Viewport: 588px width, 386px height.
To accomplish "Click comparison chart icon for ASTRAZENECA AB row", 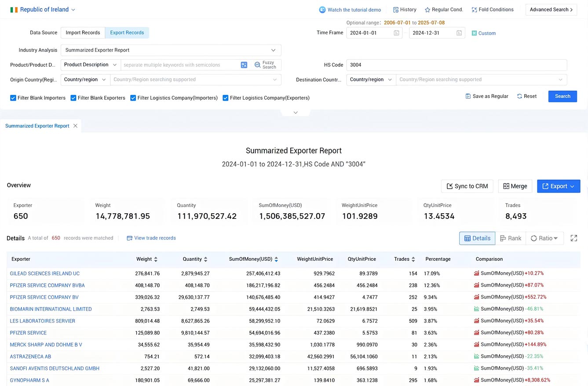I will click(x=477, y=357).
